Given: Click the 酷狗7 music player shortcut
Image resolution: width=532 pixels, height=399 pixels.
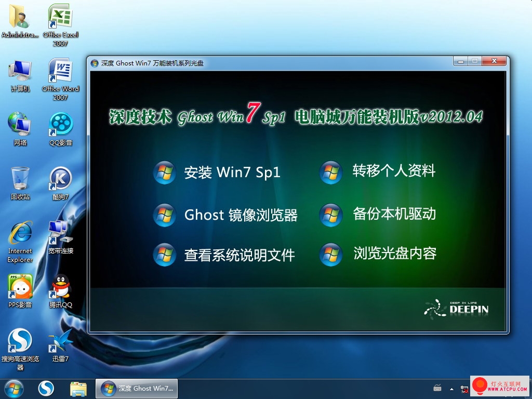Looking at the screenshot, I should [60, 183].
